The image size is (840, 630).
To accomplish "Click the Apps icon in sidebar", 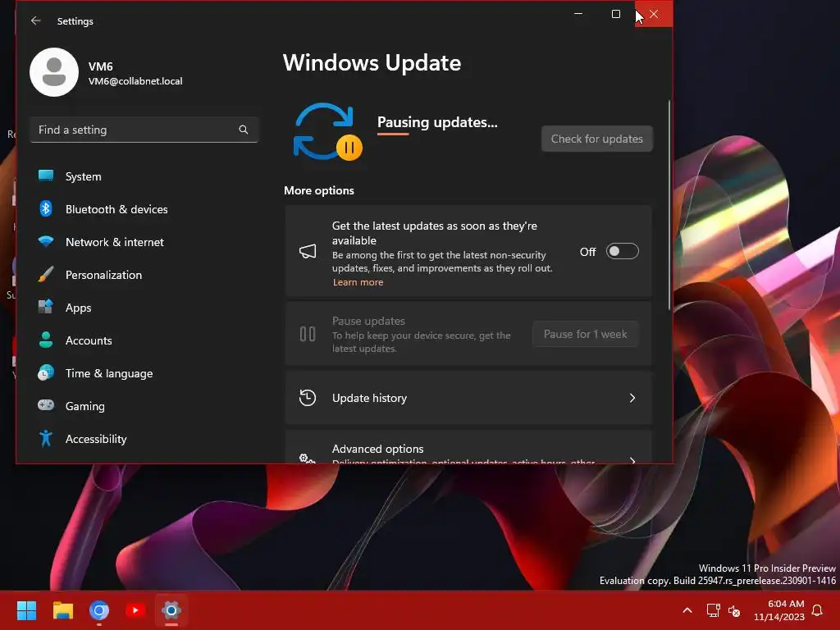I will [46, 307].
